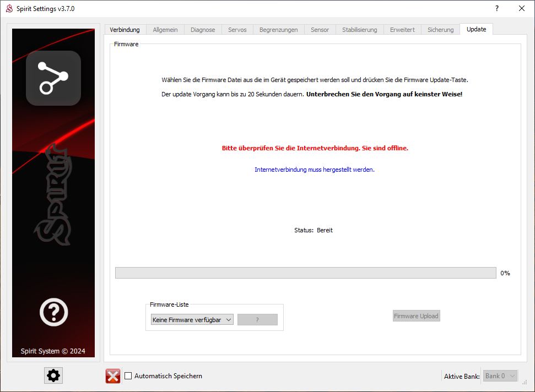535x392 pixels.
Task: Click the firmware info question mark button
Action: [257, 320]
